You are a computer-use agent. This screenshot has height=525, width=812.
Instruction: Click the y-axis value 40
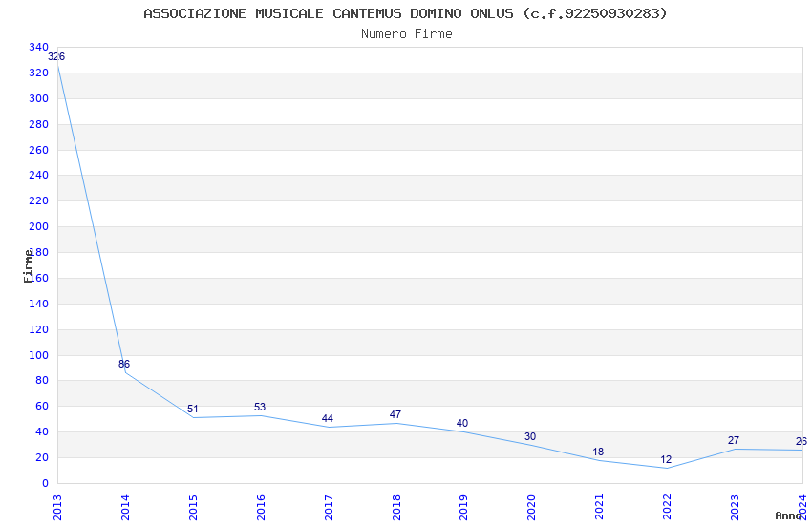point(42,431)
